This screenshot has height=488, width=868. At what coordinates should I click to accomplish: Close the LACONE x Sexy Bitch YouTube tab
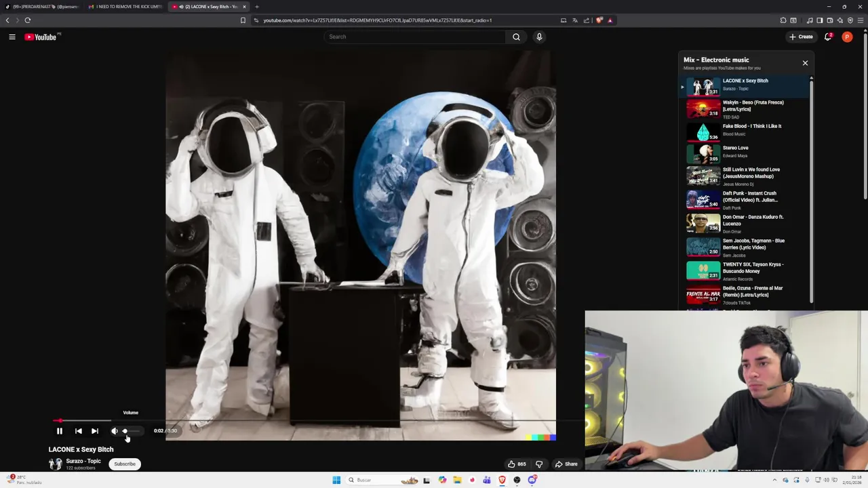[x=244, y=7]
